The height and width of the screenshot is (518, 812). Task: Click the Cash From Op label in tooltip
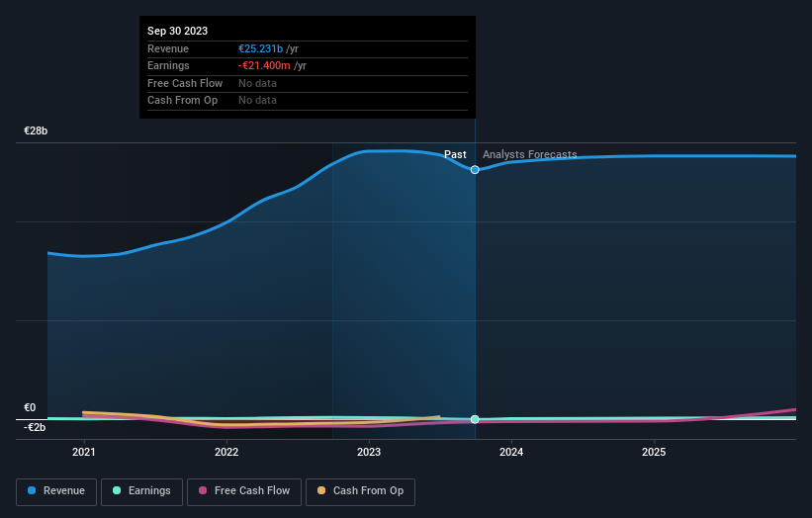coord(182,101)
